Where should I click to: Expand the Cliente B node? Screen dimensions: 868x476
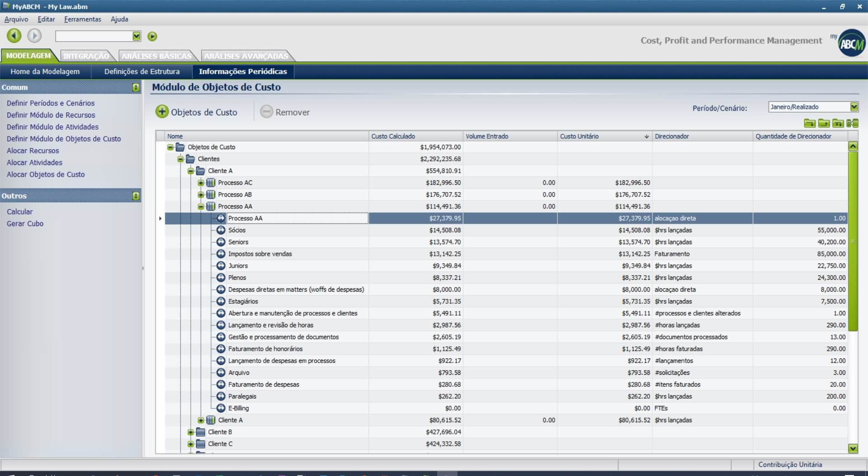pyautogui.click(x=191, y=432)
